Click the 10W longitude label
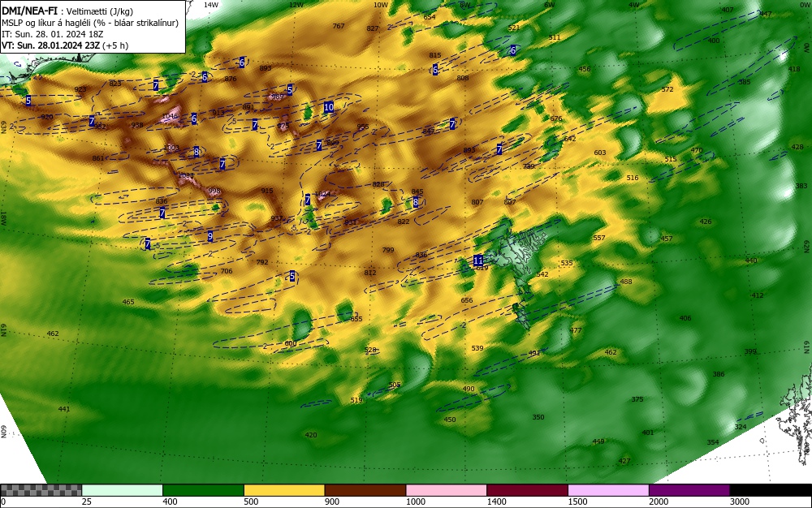This screenshot has height=508, width=812. (x=381, y=5)
